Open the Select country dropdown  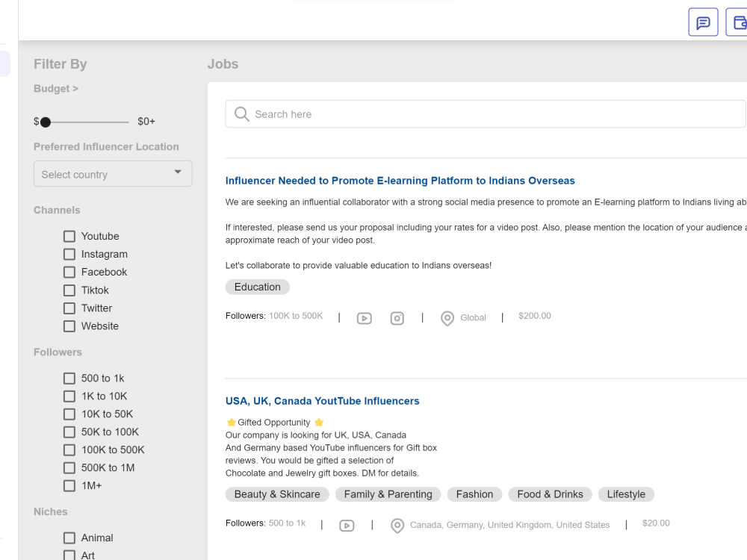113,174
